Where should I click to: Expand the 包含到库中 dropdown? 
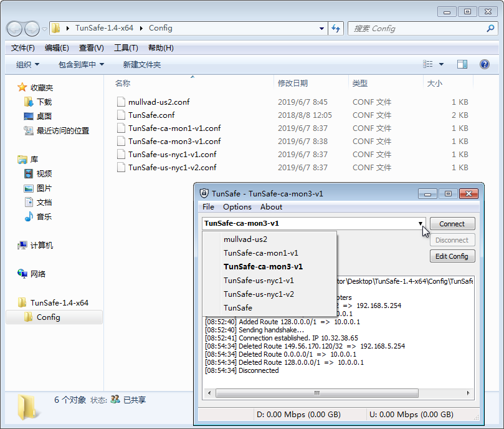point(82,65)
